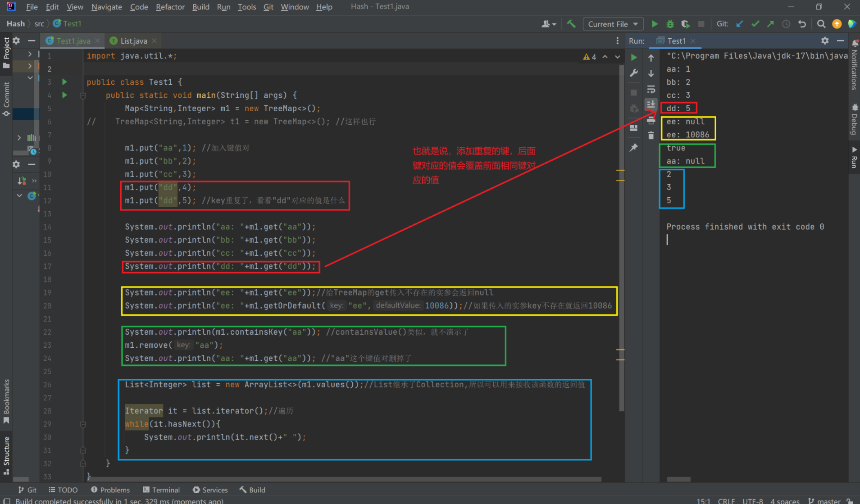Image resolution: width=860 pixels, height=504 pixels.
Task: Click the run gutter arrow beside main method
Action: (x=64, y=95)
